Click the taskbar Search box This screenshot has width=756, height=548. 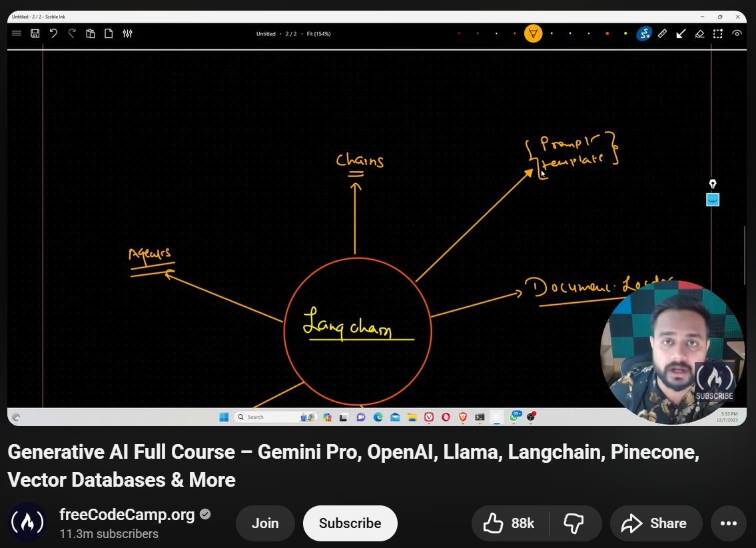coord(275,417)
